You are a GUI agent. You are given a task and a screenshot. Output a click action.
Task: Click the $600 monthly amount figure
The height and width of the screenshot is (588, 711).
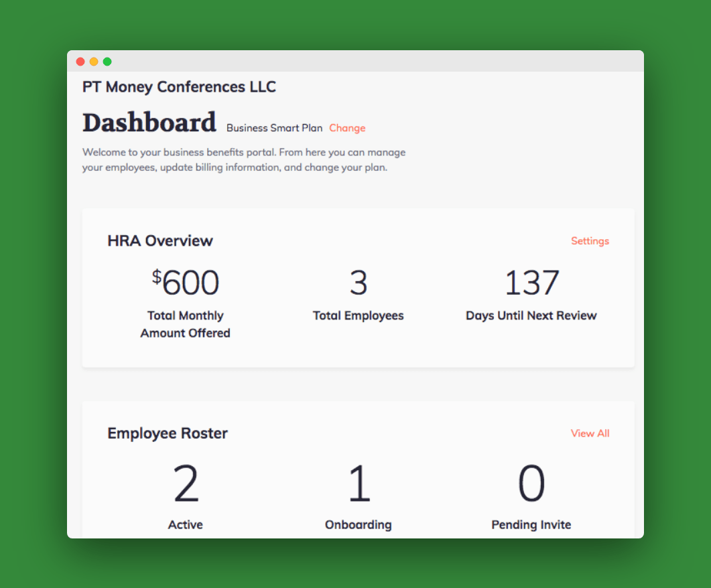pyautogui.click(x=186, y=283)
